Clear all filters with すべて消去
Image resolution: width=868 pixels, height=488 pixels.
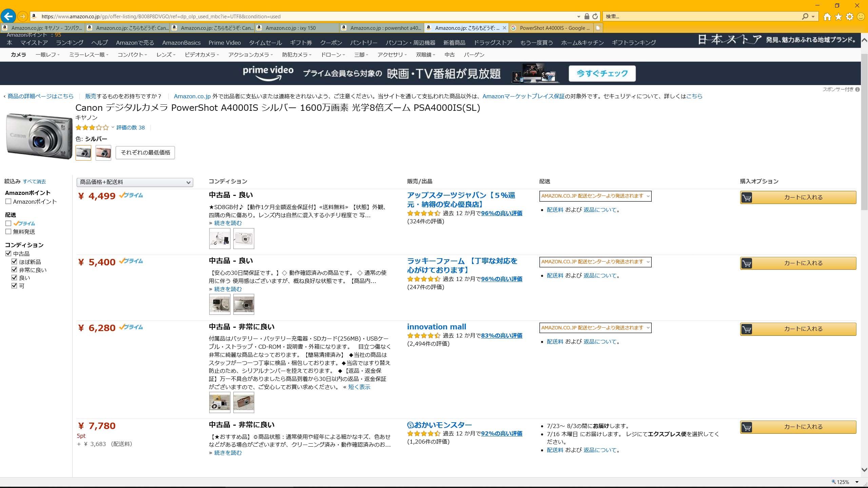pos(34,182)
